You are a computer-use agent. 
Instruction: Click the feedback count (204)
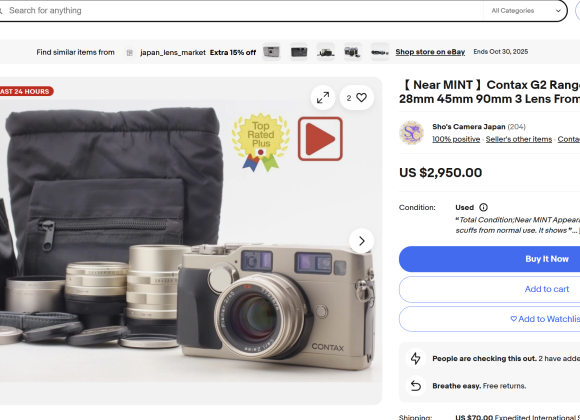[x=516, y=127]
